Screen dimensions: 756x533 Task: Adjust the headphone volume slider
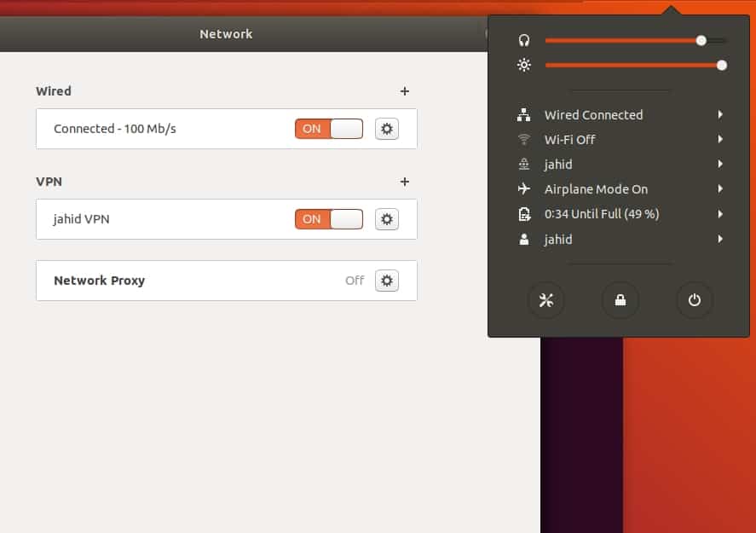701,39
